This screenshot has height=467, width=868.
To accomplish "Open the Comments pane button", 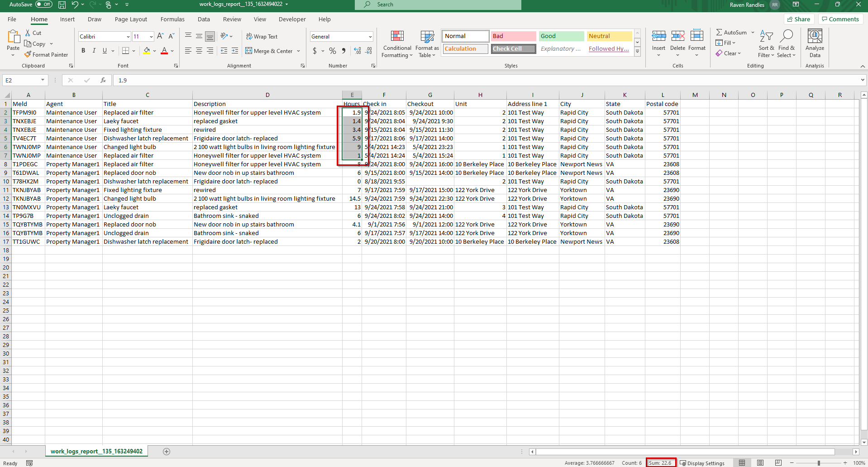I will point(840,19).
